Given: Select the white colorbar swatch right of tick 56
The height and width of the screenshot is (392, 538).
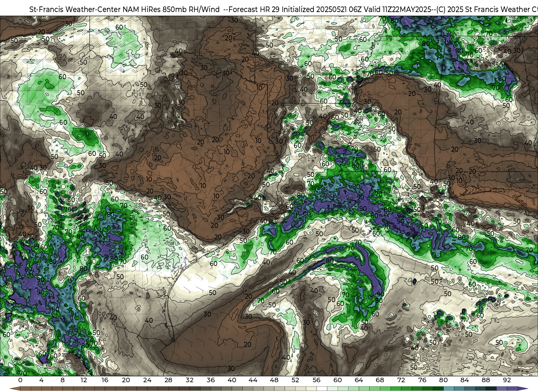Looking at the screenshot, I should tap(322, 389).
